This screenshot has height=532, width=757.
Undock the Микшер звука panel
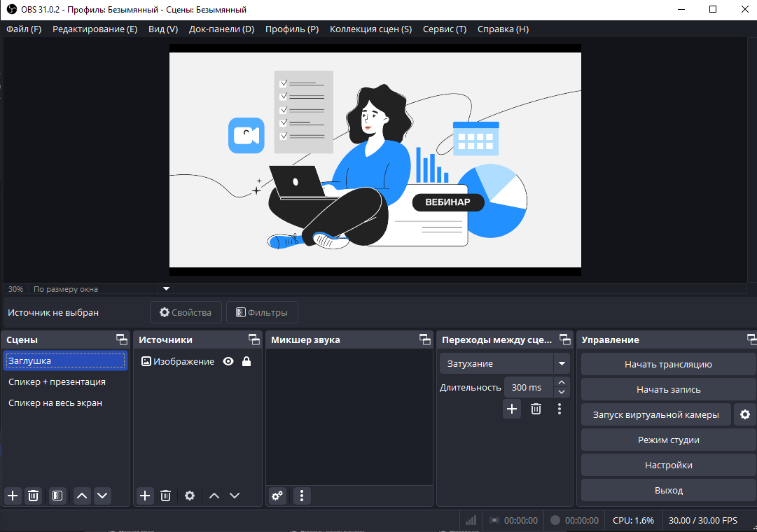[x=425, y=339]
